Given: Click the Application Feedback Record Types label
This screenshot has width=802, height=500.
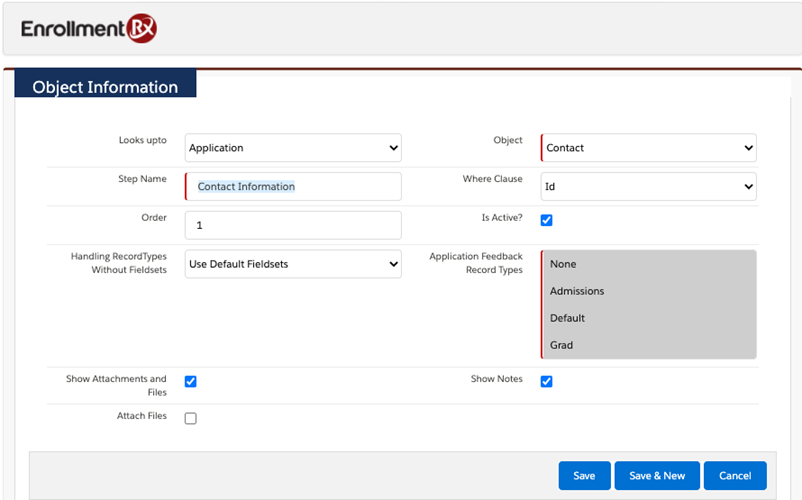Looking at the screenshot, I should pyautogui.click(x=476, y=263).
